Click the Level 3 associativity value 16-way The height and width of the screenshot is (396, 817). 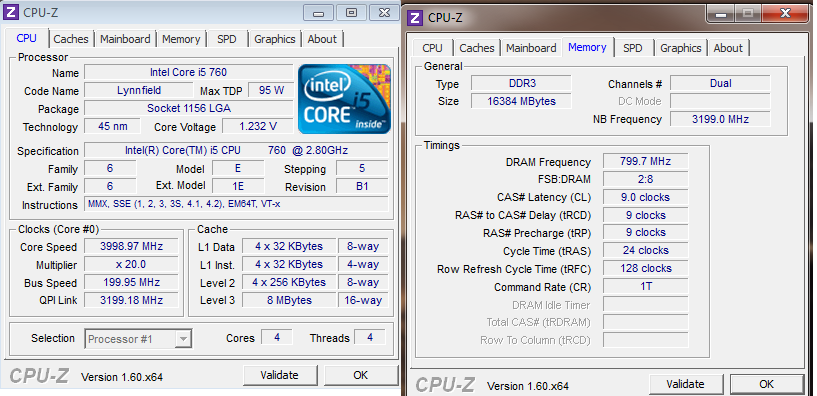coord(363,301)
